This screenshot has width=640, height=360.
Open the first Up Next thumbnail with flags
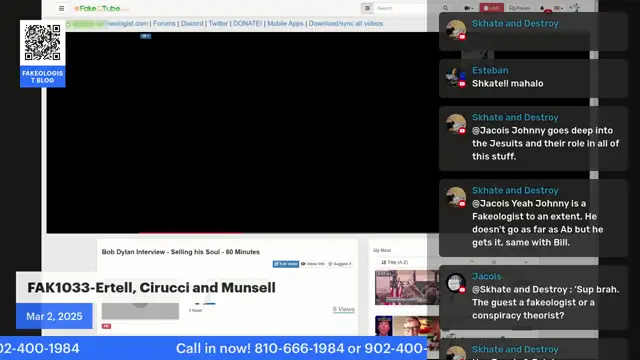407,287
